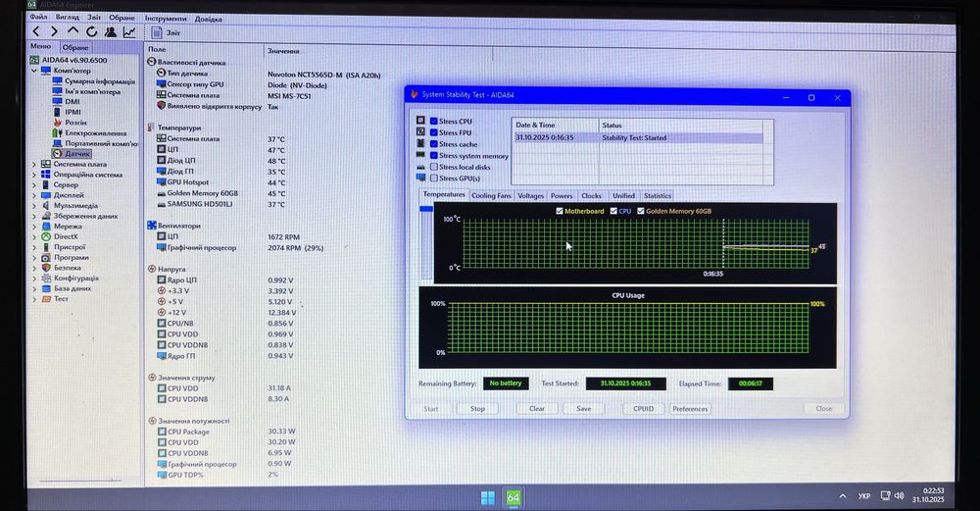Click the Save button
The height and width of the screenshot is (511, 980).
pyautogui.click(x=584, y=408)
